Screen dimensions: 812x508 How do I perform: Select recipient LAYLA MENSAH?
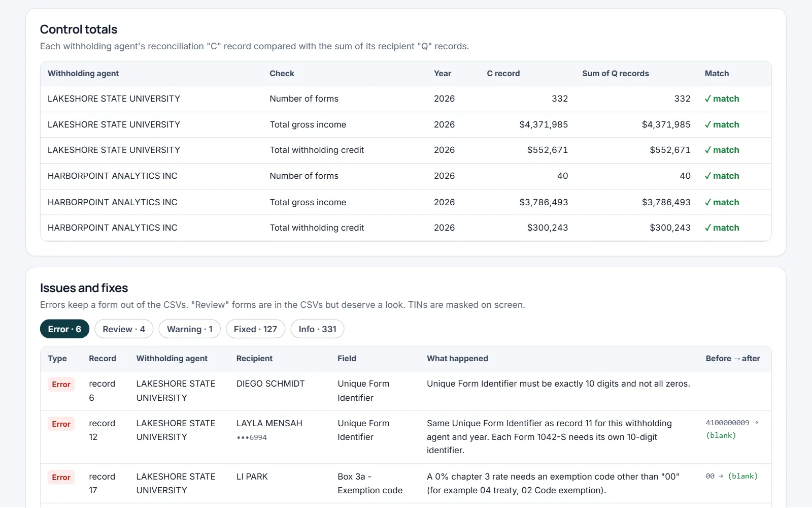coord(269,423)
